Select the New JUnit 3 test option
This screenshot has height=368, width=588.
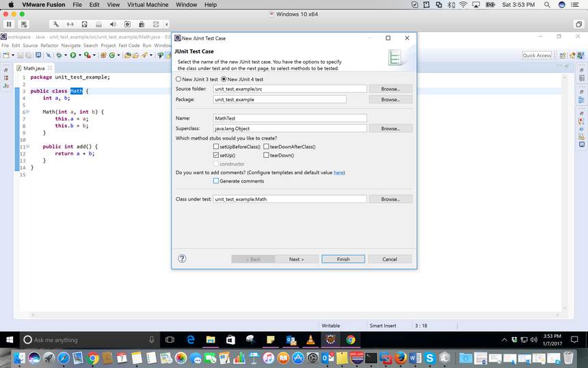coord(179,79)
